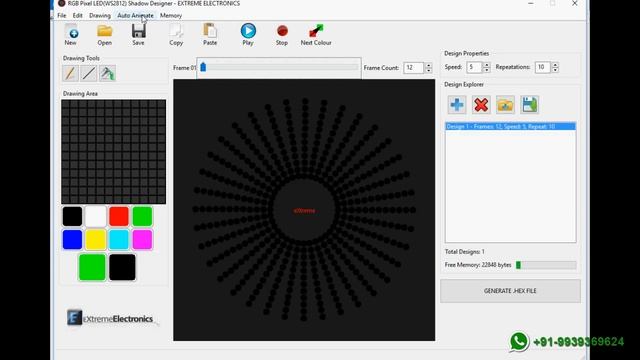Viewport: 640px width, 360px height.
Task: Open a file using the Open folder icon
Action: pos(104,34)
